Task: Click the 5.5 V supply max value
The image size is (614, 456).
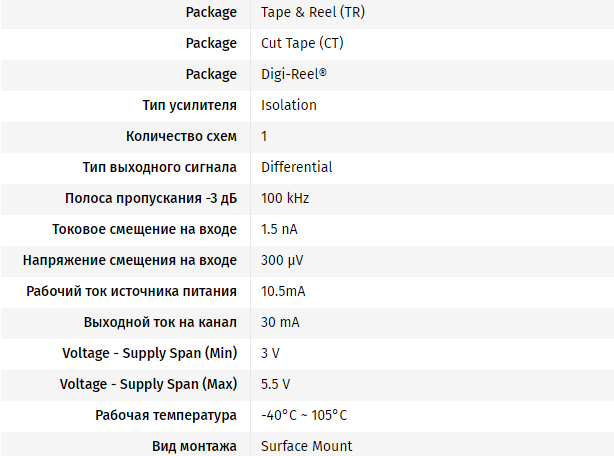Action: click(x=276, y=384)
